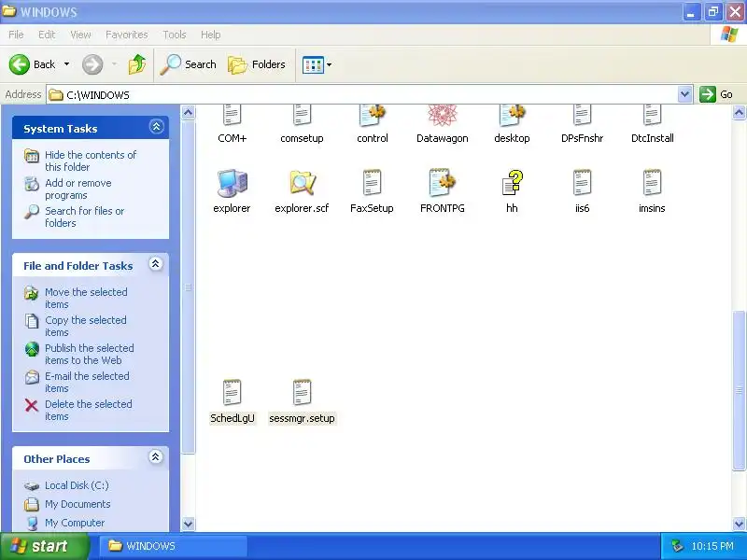The height and width of the screenshot is (560, 747).
Task: Open the Help menu
Action: click(211, 35)
